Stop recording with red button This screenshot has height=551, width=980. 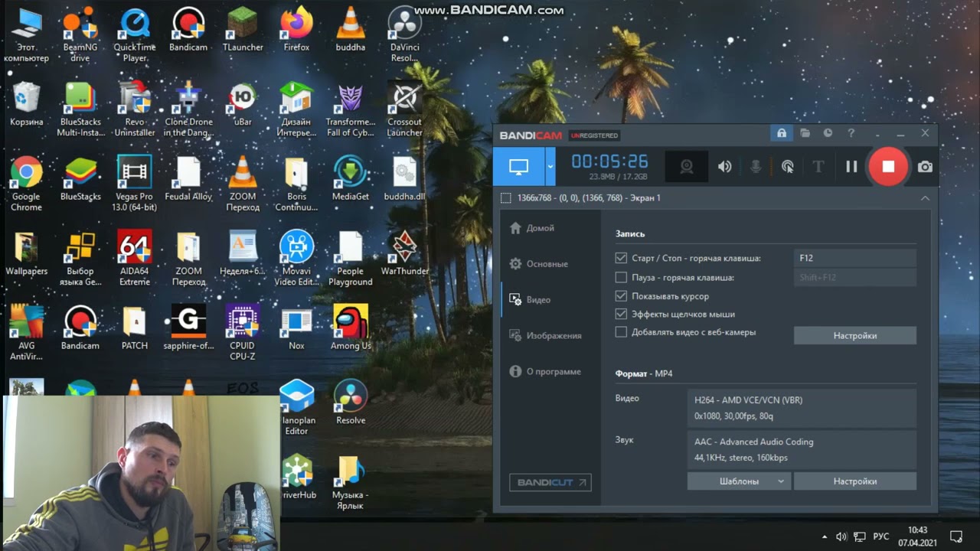point(888,166)
